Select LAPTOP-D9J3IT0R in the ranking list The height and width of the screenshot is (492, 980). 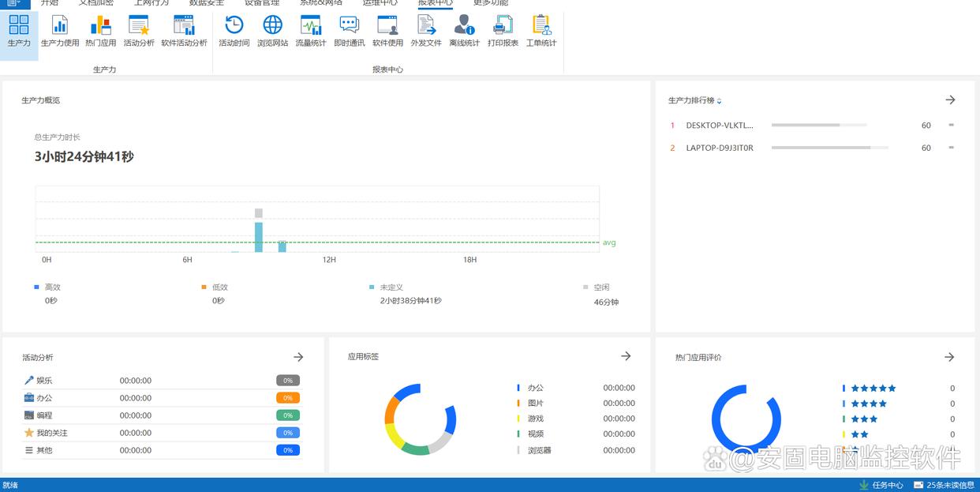coord(719,148)
